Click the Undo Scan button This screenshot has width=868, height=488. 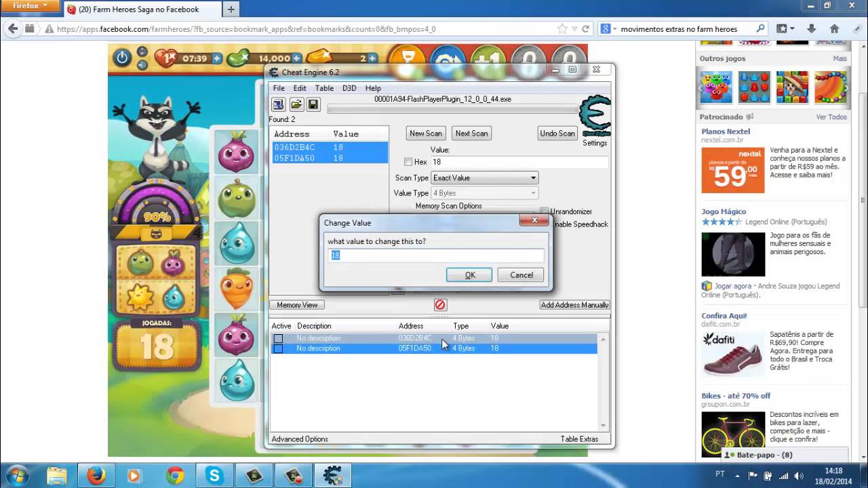[x=557, y=134]
